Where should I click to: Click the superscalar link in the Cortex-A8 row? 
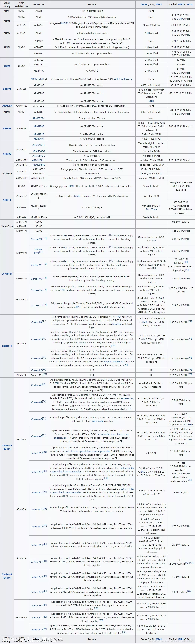click(x=98, y=421)
